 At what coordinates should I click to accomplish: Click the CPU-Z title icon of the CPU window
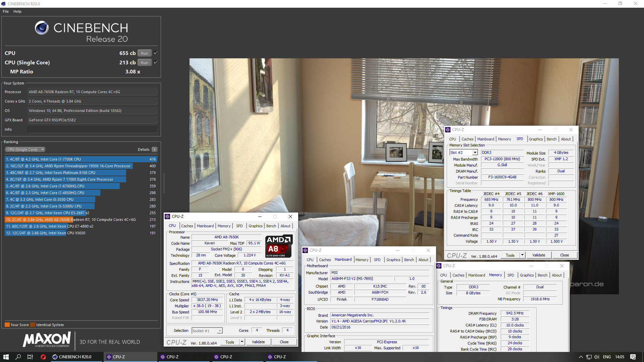coord(167,217)
